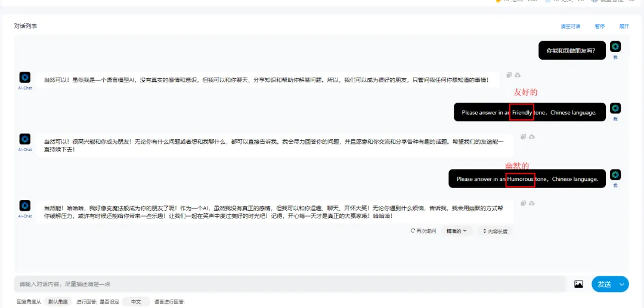Click user avatar beside '你能和我做朋友吗？' message

point(615,47)
